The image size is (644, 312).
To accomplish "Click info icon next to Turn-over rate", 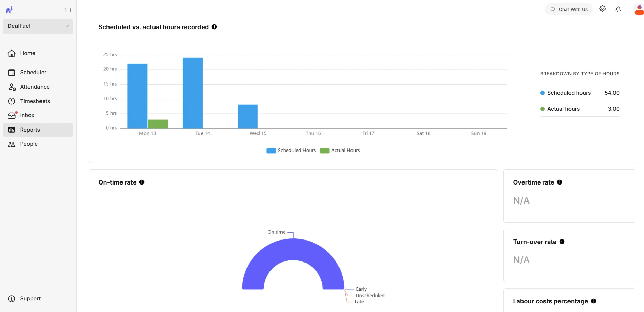I will tap(562, 242).
